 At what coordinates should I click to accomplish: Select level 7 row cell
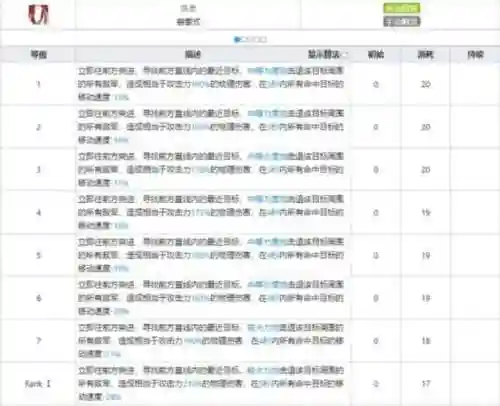38,341
